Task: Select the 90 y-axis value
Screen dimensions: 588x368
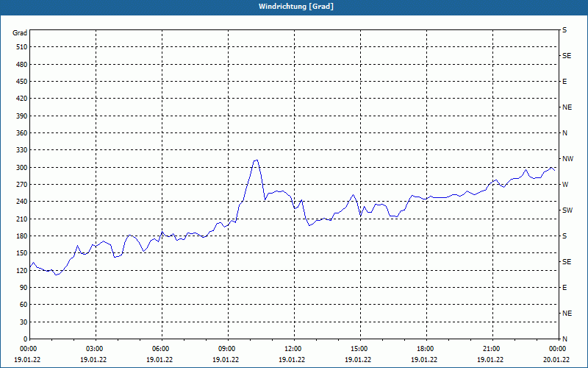Action: tap(24, 288)
